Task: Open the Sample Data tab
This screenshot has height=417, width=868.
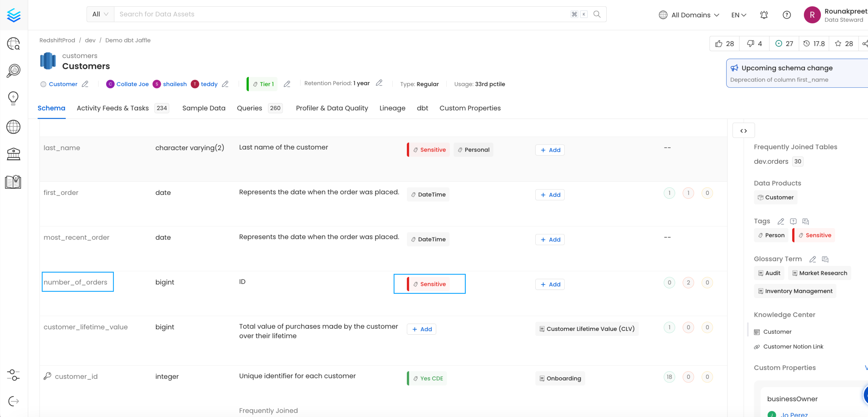Action: click(x=203, y=108)
